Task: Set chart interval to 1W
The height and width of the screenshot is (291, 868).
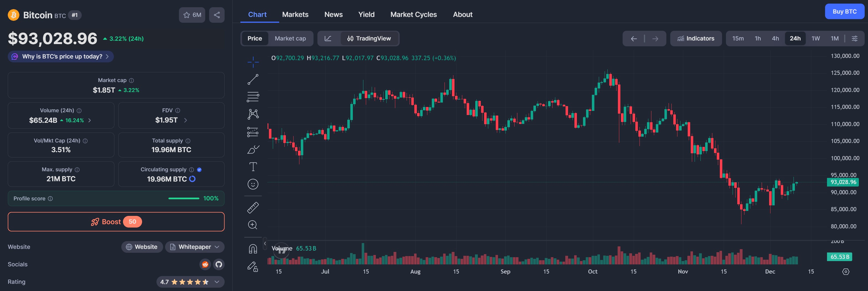Action: pyautogui.click(x=815, y=39)
